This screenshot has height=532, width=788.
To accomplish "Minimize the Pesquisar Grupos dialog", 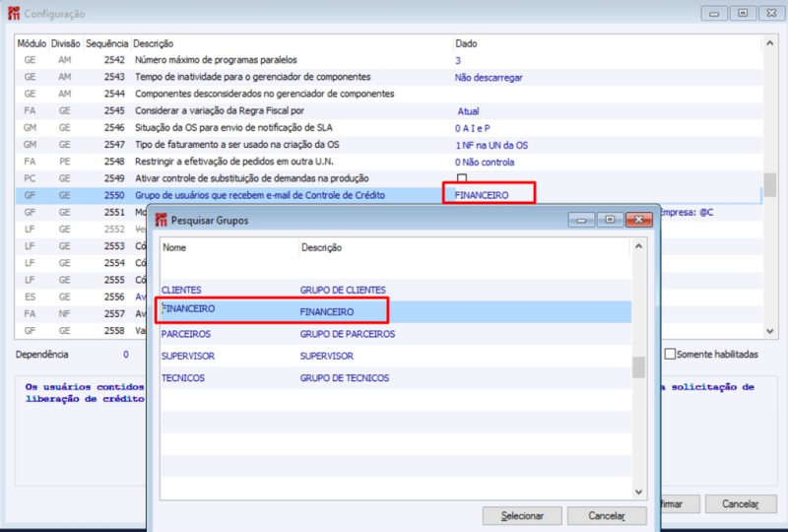I will click(x=581, y=220).
